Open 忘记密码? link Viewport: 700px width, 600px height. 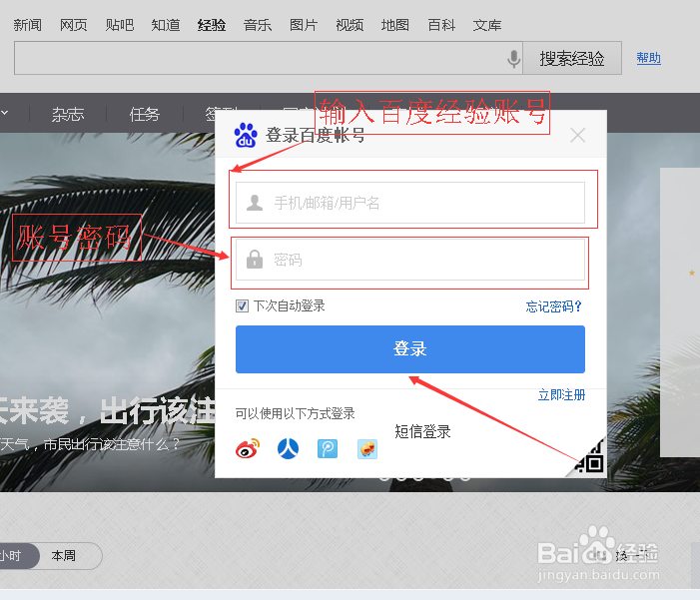[x=553, y=306]
